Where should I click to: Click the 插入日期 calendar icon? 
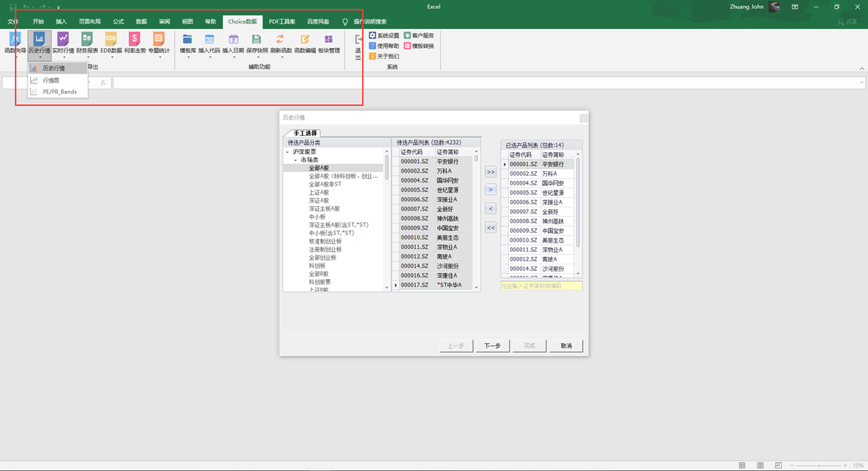coord(233,39)
